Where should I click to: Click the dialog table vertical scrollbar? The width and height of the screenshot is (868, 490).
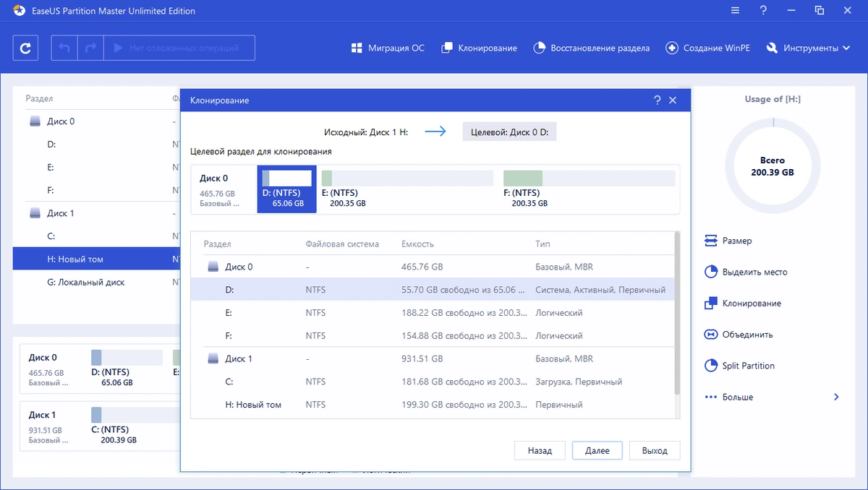point(677,313)
